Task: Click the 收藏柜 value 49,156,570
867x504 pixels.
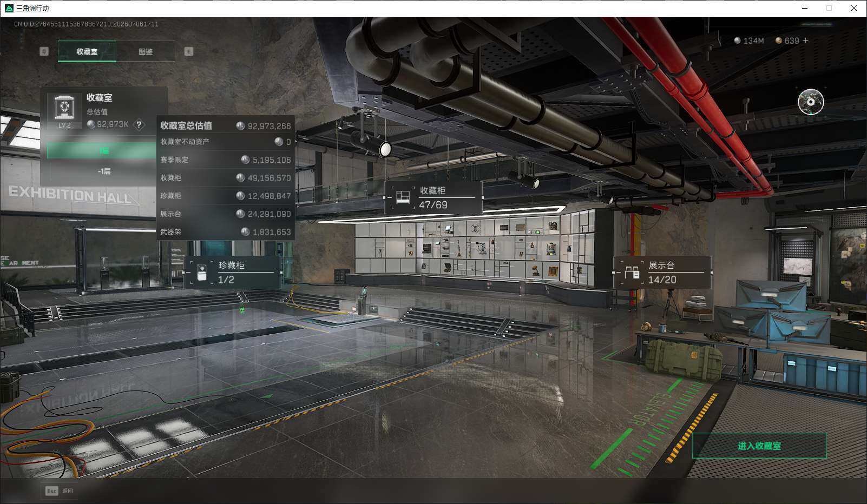Action: (x=269, y=178)
